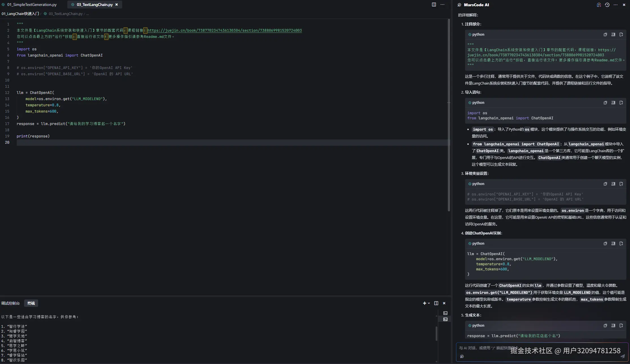Start a new MarsCode AI chat
The height and width of the screenshot is (364, 630).
599,5
